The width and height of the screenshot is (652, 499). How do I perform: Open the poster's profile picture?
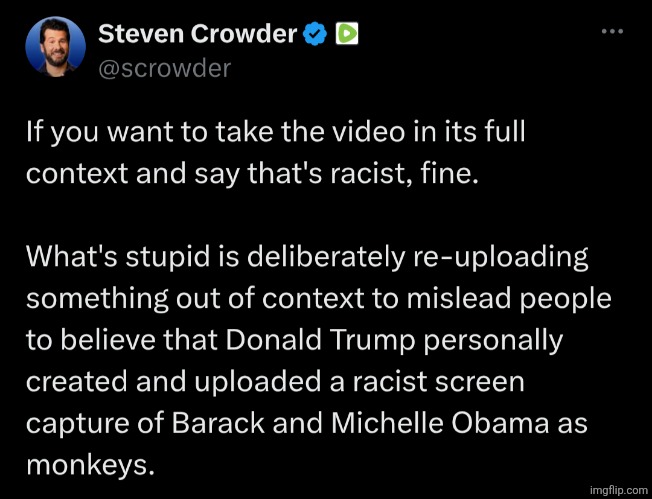55,47
